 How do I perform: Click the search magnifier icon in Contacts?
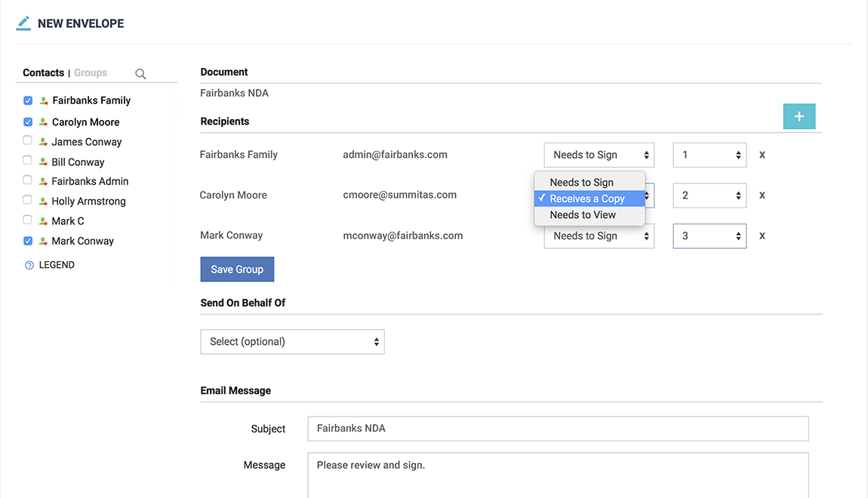point(140,74)
